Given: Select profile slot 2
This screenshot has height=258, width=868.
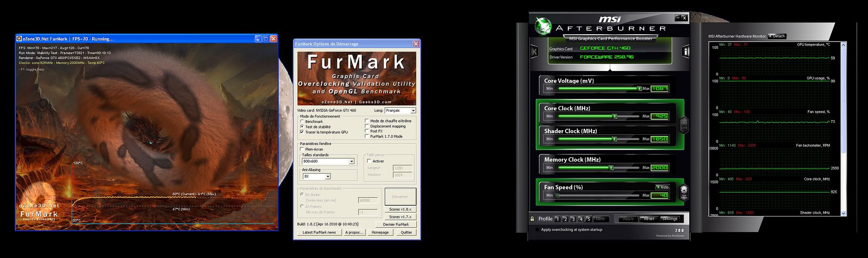Looking at the screenshot, I should coord(565,219).
